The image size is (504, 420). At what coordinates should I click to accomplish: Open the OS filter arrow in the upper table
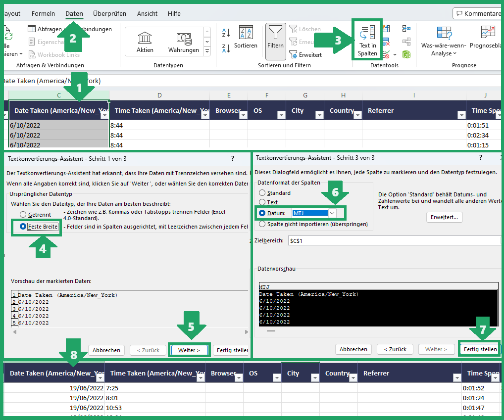tap(281, 115)
